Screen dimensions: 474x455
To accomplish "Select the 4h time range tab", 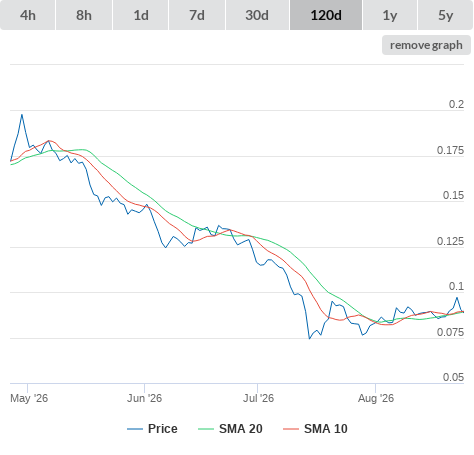I will pos(28,15).
